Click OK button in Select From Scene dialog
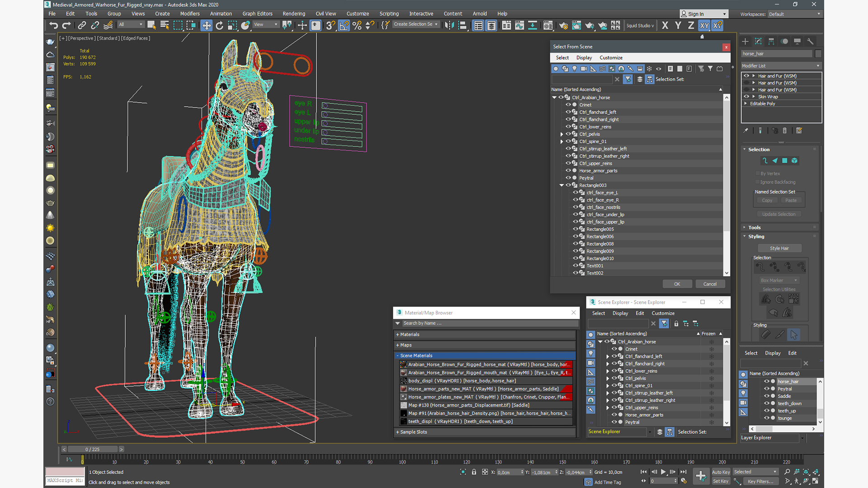The height and width of the screenshot is (488, 868). click(677, 284)
